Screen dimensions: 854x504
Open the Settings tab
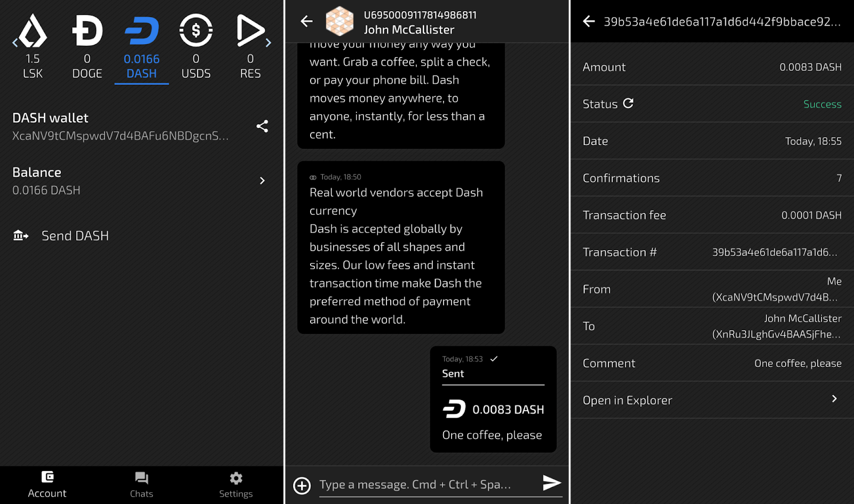[236, 484]
